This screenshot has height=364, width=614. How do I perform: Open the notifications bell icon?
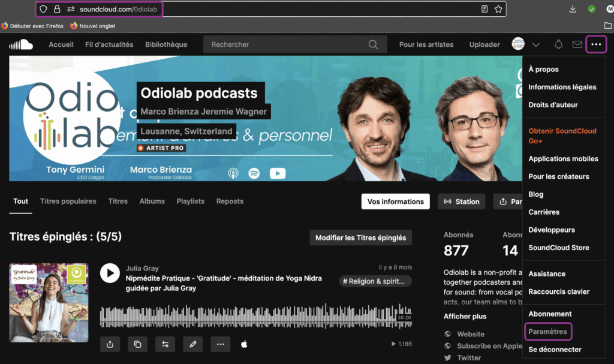[558, 44]
